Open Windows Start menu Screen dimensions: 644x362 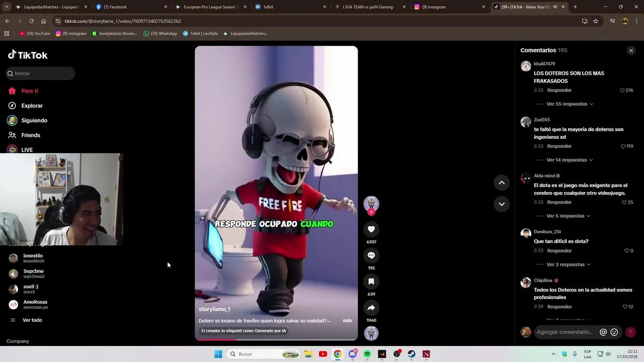point(218,354)
